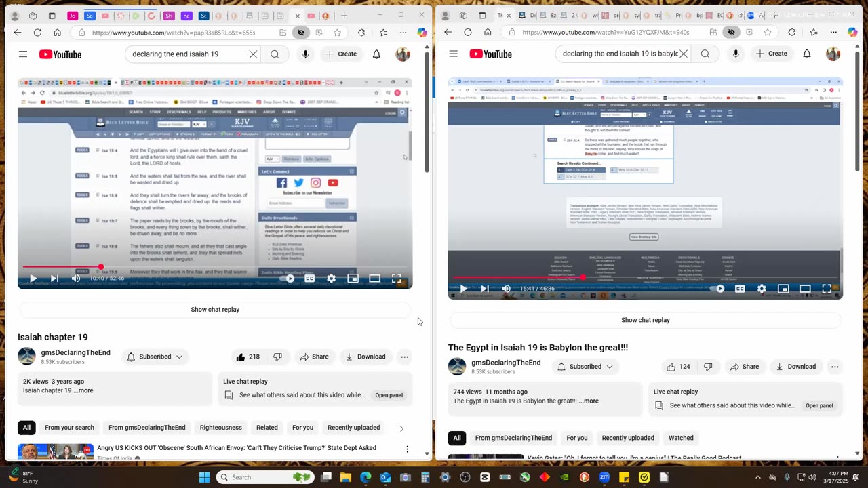Click YouTube logo in left window
The image size is (868, 488).
[60, 54]
